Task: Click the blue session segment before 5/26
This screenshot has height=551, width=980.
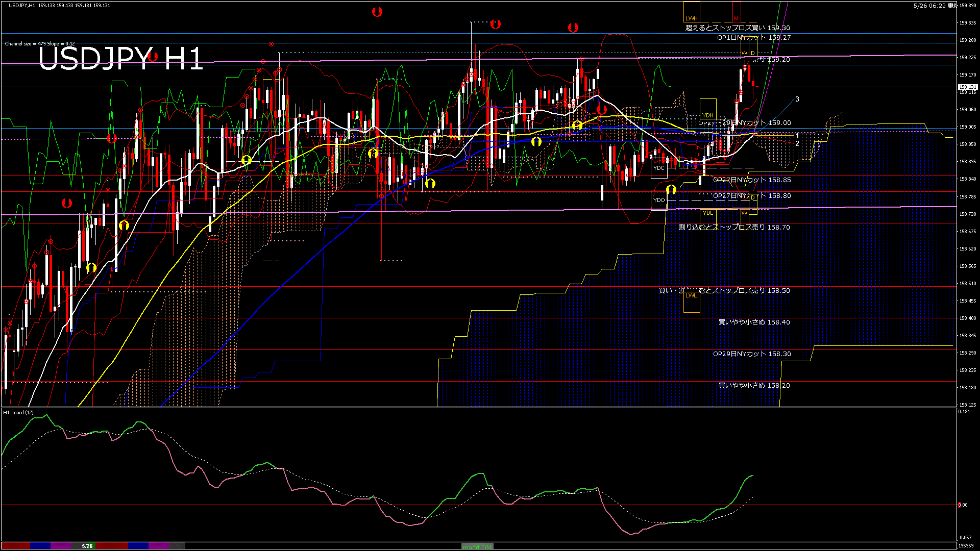Action: tap(40, 546)
